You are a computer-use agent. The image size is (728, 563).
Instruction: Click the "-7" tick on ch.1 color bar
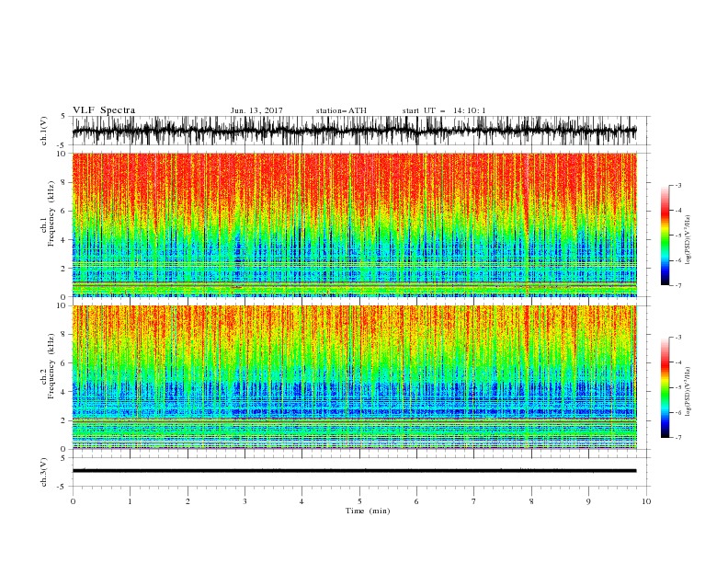(678, 286)
